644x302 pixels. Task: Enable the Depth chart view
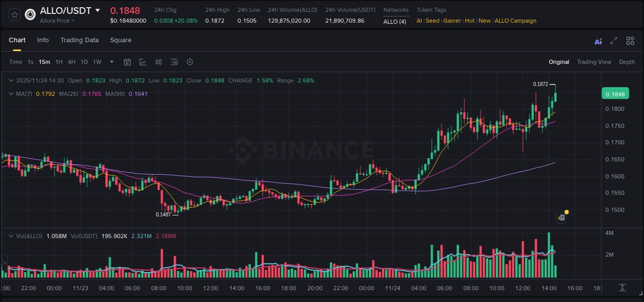[x=626, y=62]
